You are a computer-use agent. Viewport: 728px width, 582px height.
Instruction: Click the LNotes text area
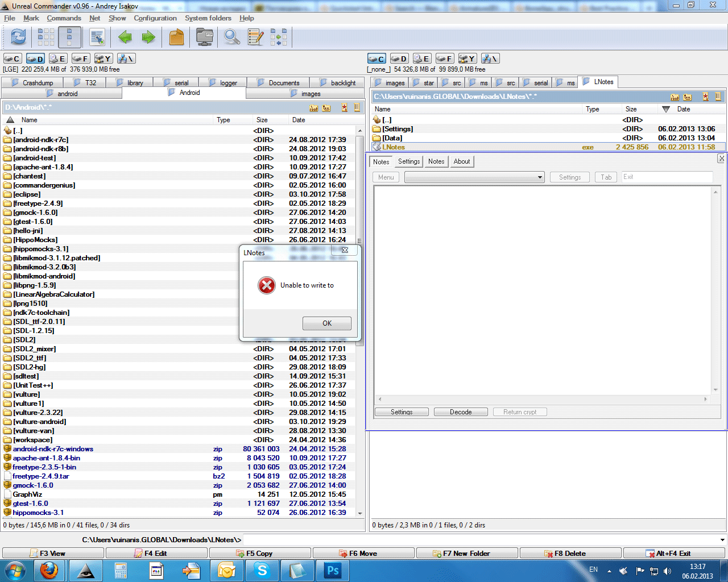click(543, 290)
